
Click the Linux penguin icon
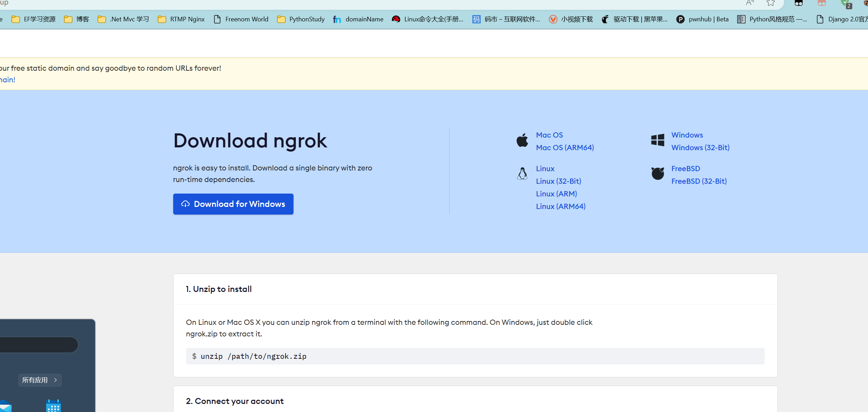pyautogui.click(x=522, y=174)
